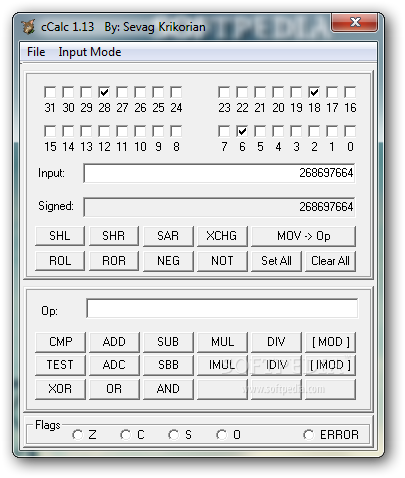Toggle bit 23 checkbox
Image resolution: width=405 pixels, height=478 pixels.
[224, 92]
